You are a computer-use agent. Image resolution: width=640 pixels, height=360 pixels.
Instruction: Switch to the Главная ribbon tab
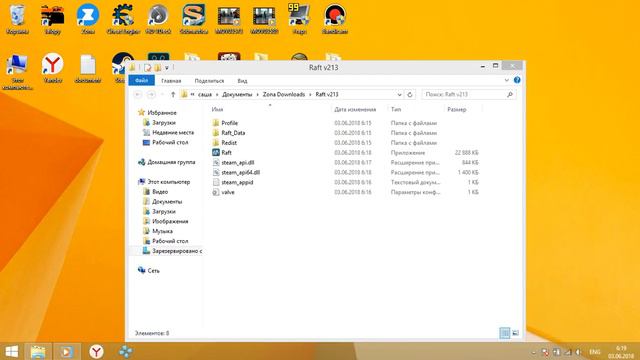[x=171, y=81]
